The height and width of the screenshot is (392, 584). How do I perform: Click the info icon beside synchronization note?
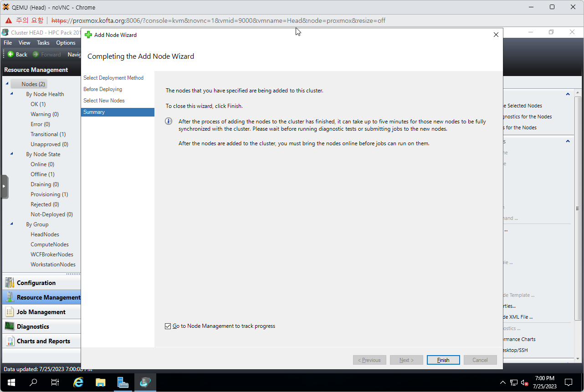click(x=169, y=122)
